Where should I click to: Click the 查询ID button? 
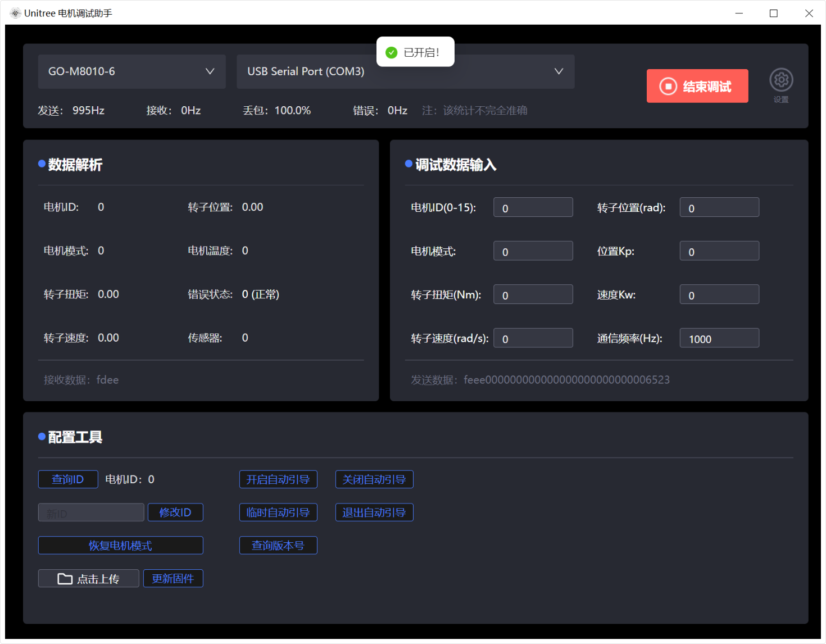[68, 479]
